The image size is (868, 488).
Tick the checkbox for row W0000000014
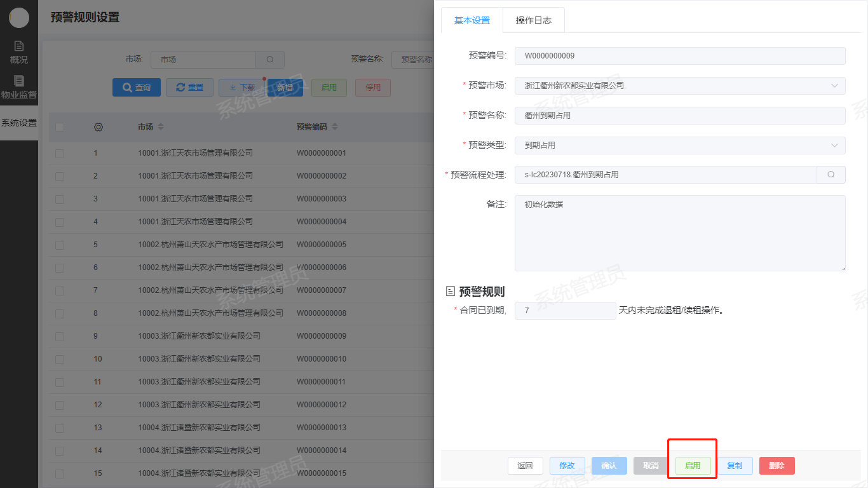tap(60, 451)
